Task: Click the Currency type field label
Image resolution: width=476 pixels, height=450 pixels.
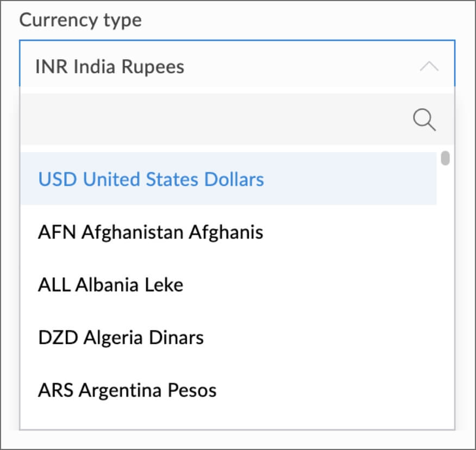Action: tap(80, 20)
